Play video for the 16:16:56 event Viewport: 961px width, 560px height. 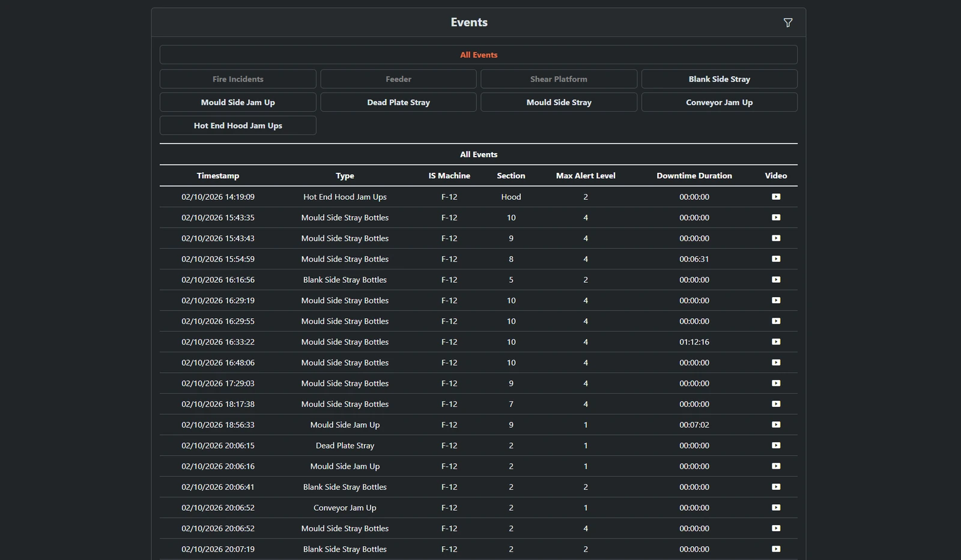point(776,280)
